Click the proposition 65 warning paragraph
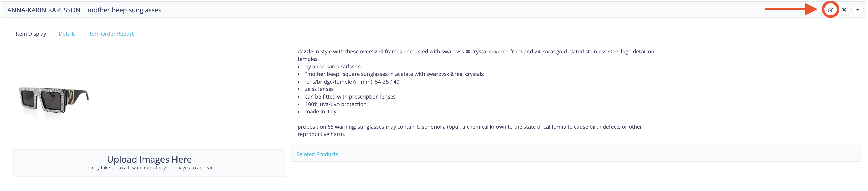 (470, 130)
